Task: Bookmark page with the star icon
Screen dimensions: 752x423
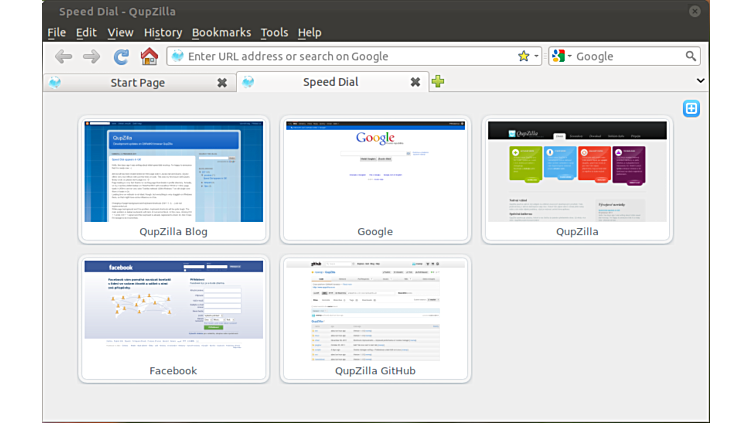Action: coord(523,57)
